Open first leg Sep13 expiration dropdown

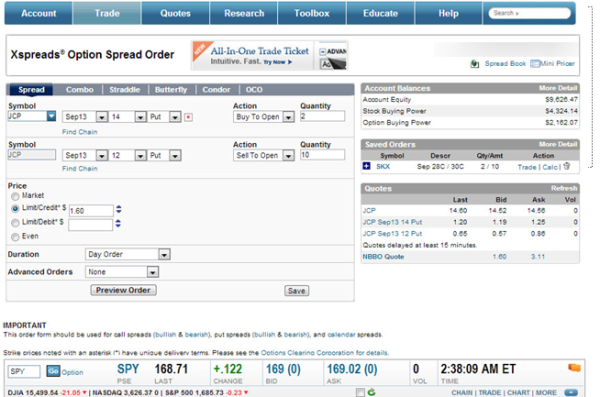click(101, 117)
